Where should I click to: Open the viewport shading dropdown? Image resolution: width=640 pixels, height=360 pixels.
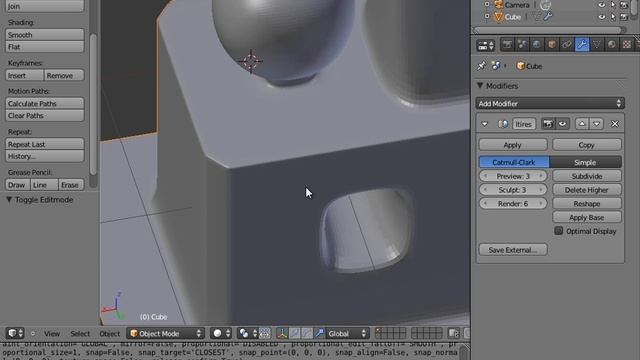221,333
